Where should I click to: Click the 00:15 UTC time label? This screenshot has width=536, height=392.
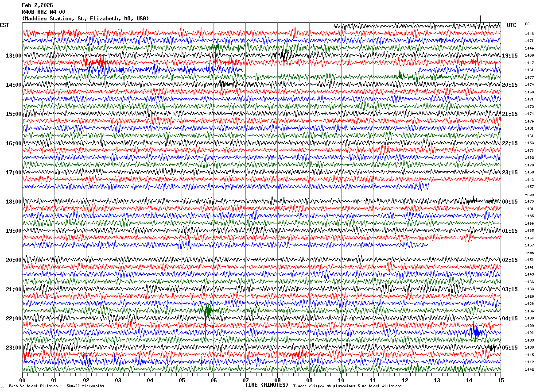click(510, 202)
